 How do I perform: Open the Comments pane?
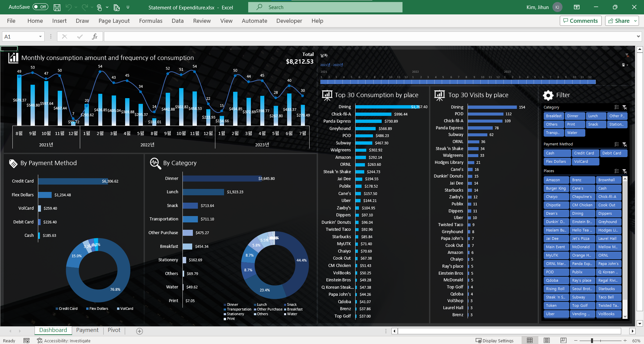(x=580, y=21)
